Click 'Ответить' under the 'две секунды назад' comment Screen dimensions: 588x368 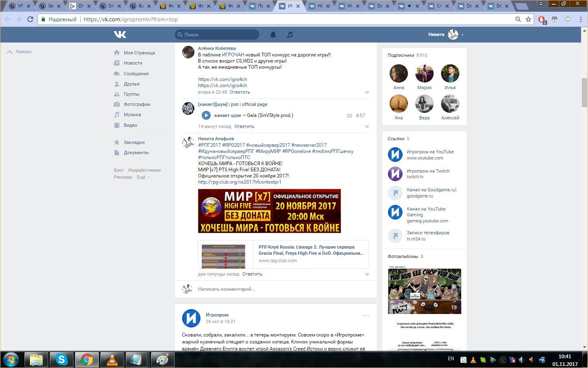pyautogui.click(x=252, y=274)
